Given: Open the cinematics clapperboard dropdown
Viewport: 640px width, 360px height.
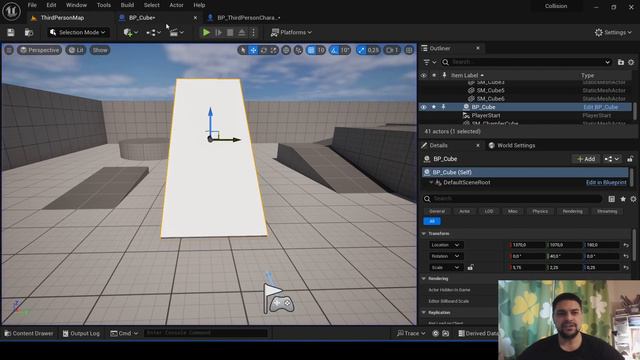Looking at the screenshot, I should [176, 32].
